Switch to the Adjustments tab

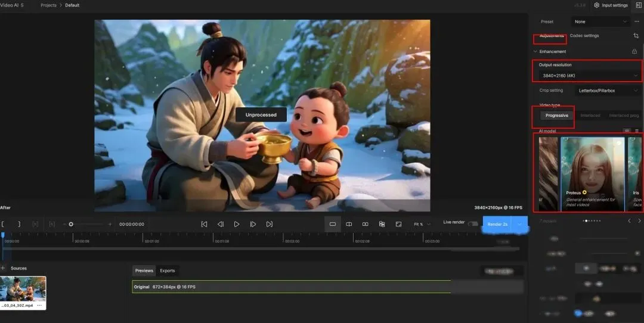tap(551, 36)
